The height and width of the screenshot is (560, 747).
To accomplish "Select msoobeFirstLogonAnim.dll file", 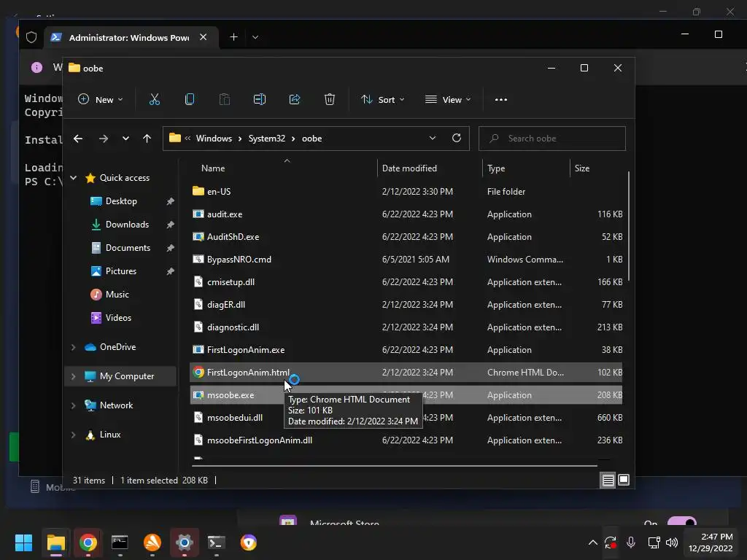I will coord(406,440).
